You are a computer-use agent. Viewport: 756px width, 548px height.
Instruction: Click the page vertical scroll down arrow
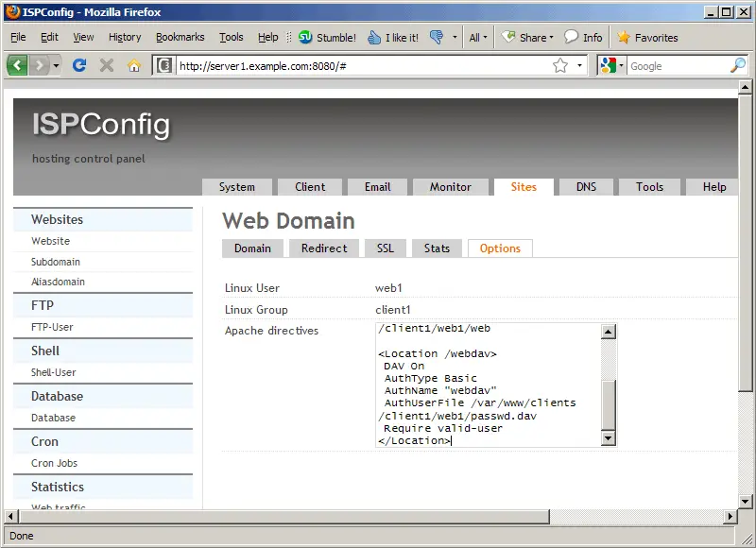[x=746, y=502]
